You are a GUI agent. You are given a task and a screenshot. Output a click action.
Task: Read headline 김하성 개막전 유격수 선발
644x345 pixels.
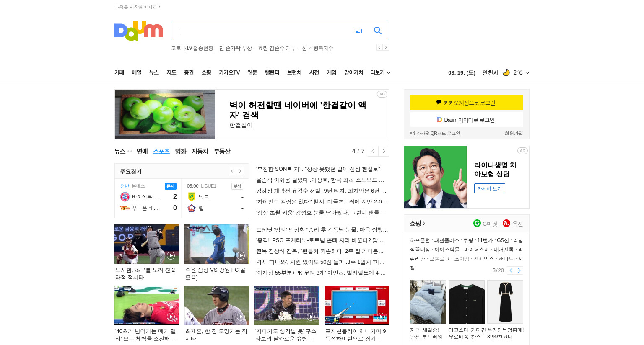click(322, 191)
